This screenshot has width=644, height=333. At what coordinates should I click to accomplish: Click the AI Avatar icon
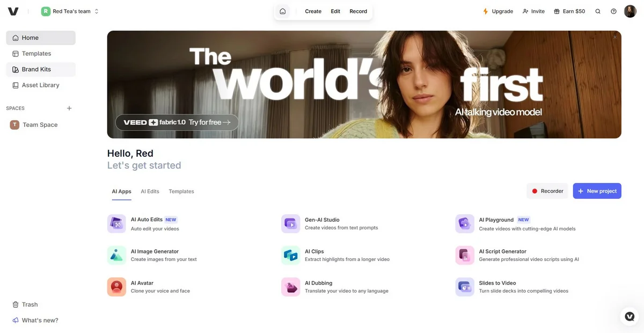pyautogui.click(x=116, y=287)
